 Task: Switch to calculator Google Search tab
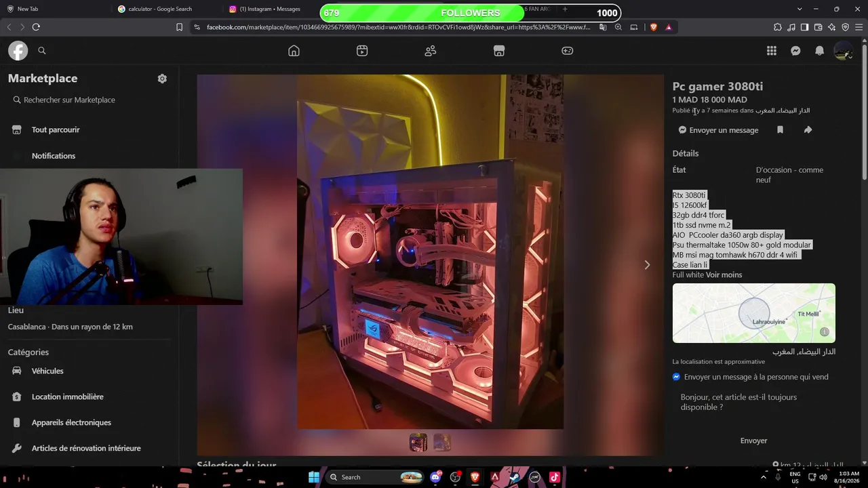[x=166, y=9]
